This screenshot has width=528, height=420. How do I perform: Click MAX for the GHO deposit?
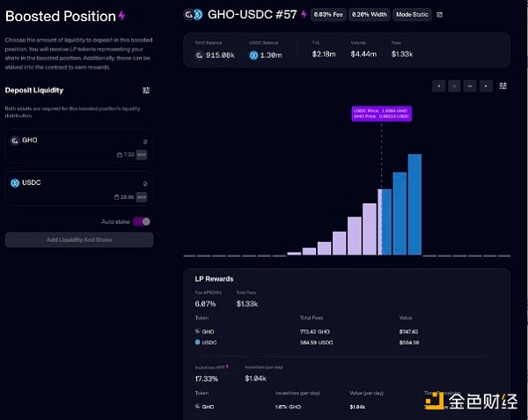point(142,155)
